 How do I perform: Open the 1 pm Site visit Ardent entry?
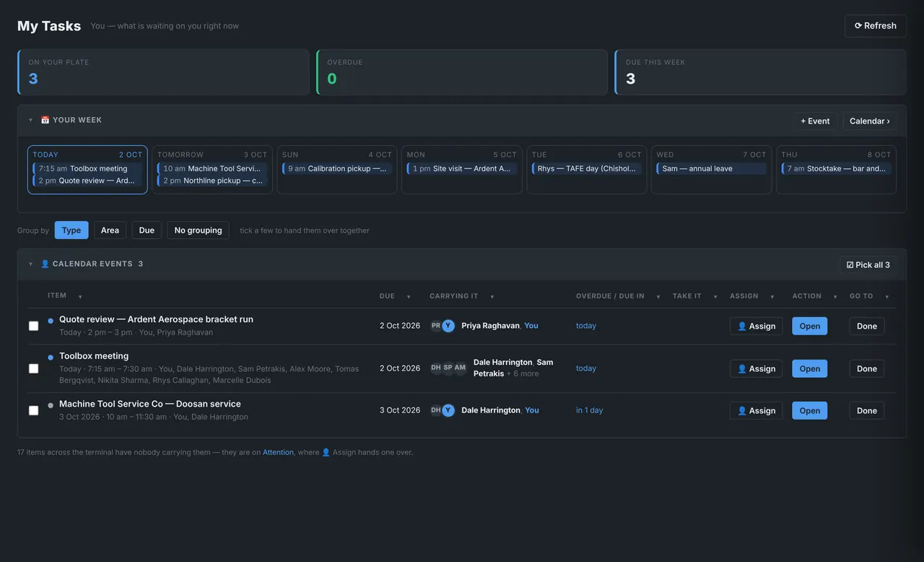462,168
